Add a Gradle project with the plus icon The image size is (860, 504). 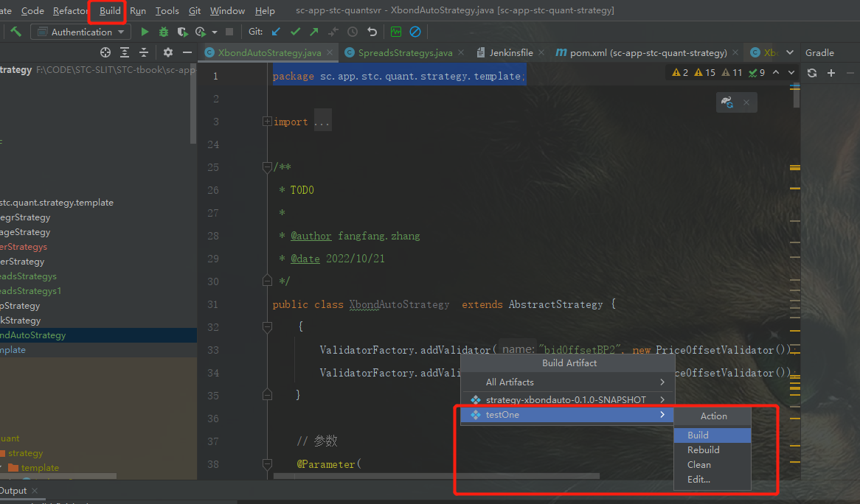coord(831,73)
